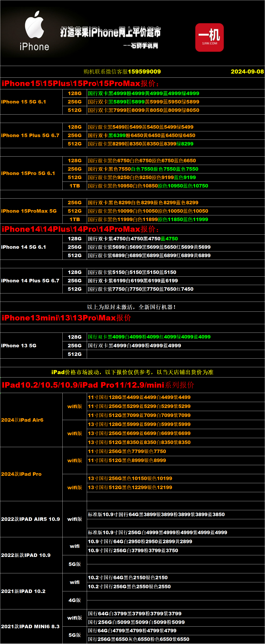Select the iPhone 15ProMax 5G cell
The width and height of the screenshot is (265, 644).
(x=31, y=211)
